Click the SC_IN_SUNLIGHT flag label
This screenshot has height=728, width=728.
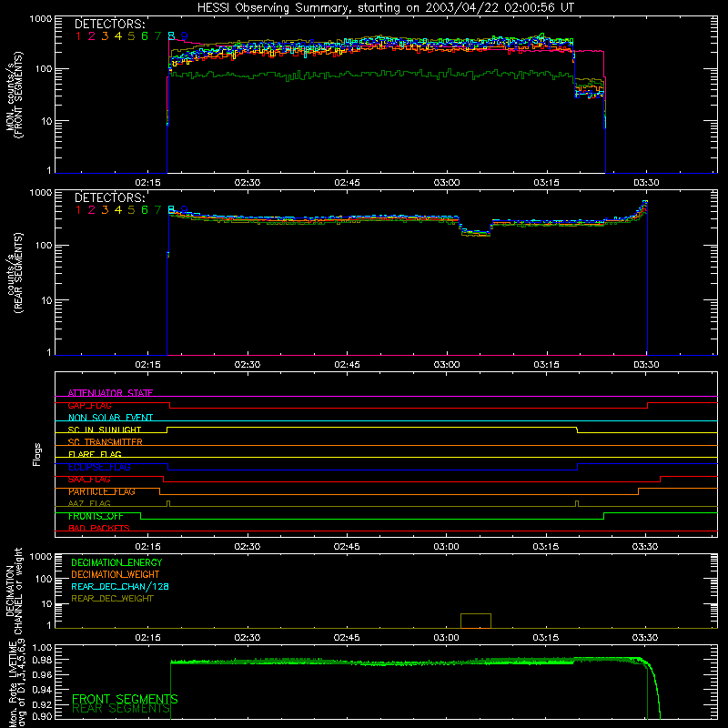105,430
